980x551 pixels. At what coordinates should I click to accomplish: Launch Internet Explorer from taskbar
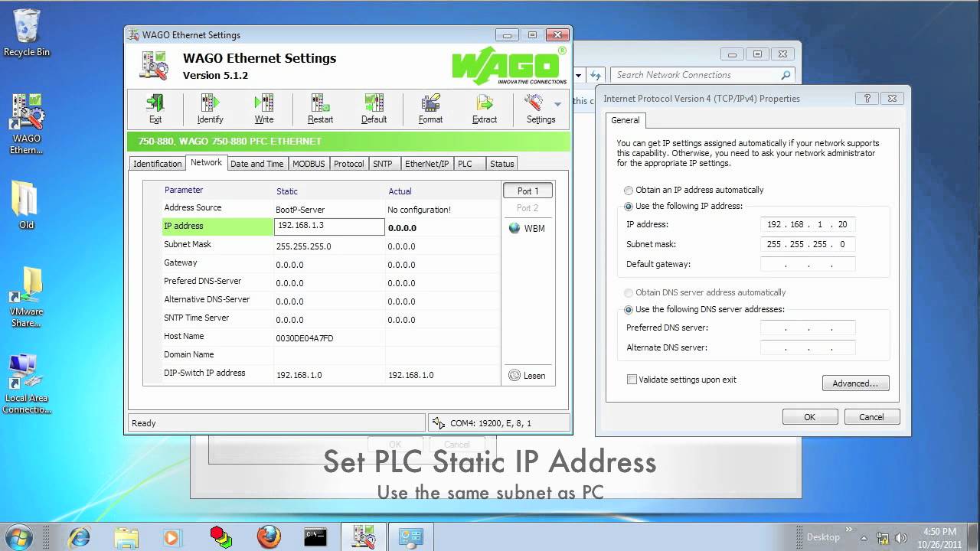click(x=79, y=537)
